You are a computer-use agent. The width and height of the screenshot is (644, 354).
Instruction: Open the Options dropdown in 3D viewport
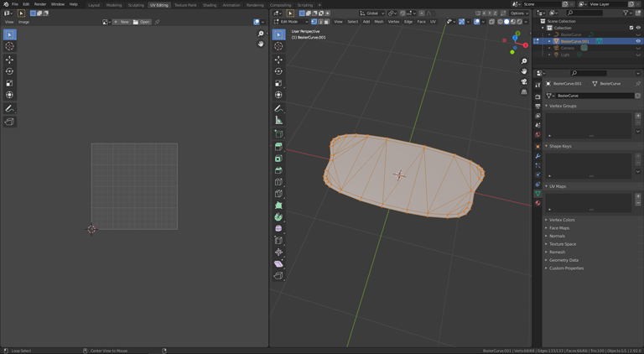[520, 13]
